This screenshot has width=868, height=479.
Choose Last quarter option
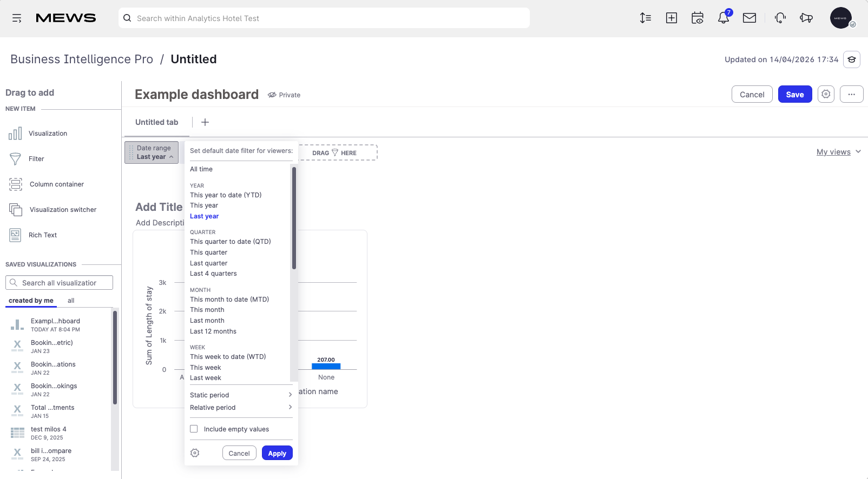click(208, 263)
